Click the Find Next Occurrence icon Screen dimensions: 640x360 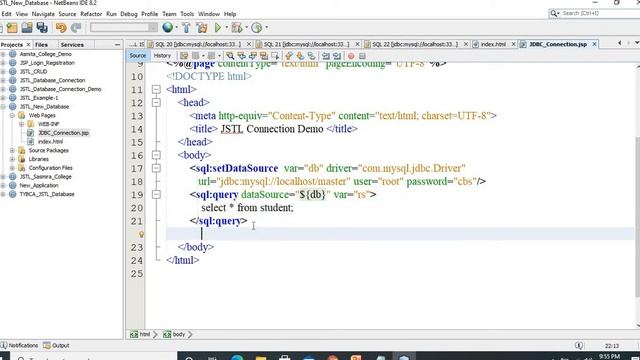pyautogui.click(x=253, y=56)
